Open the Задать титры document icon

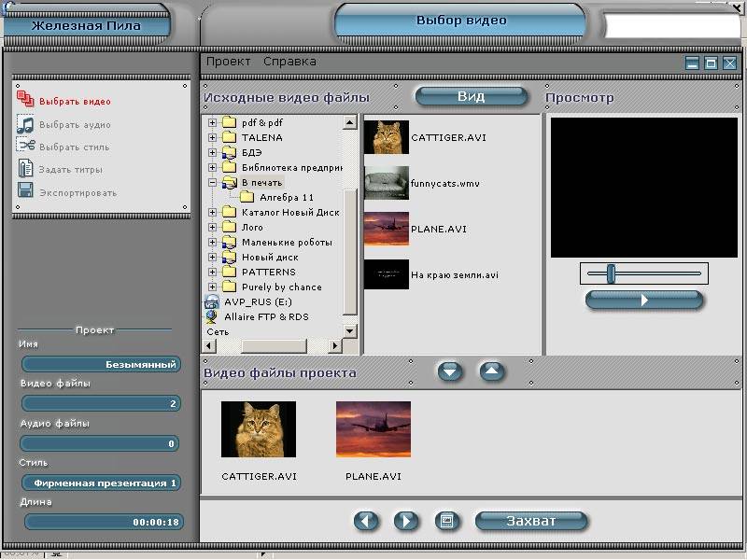[25, 169]
